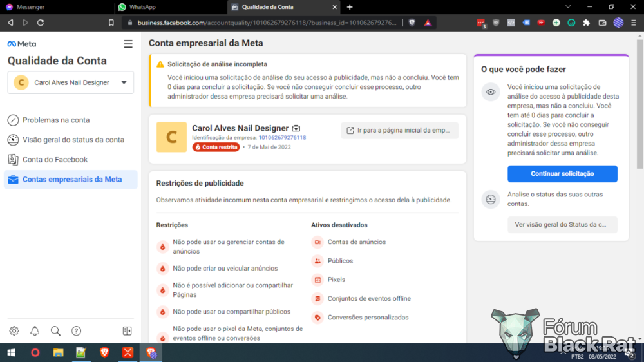Screen dimensions: 644x362
Task: Click briefcase icon next to Carol Alves Nail Designer title
Action: point(296,128)
